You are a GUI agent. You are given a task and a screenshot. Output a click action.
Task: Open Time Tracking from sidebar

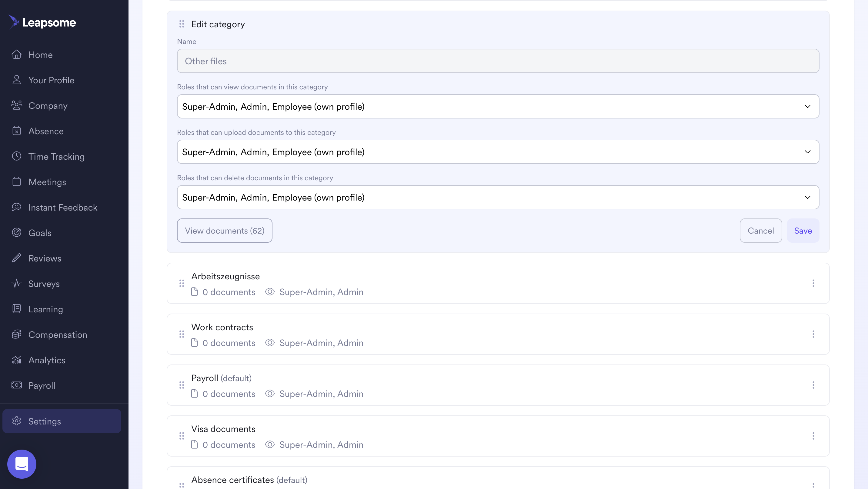coord(56,156)
